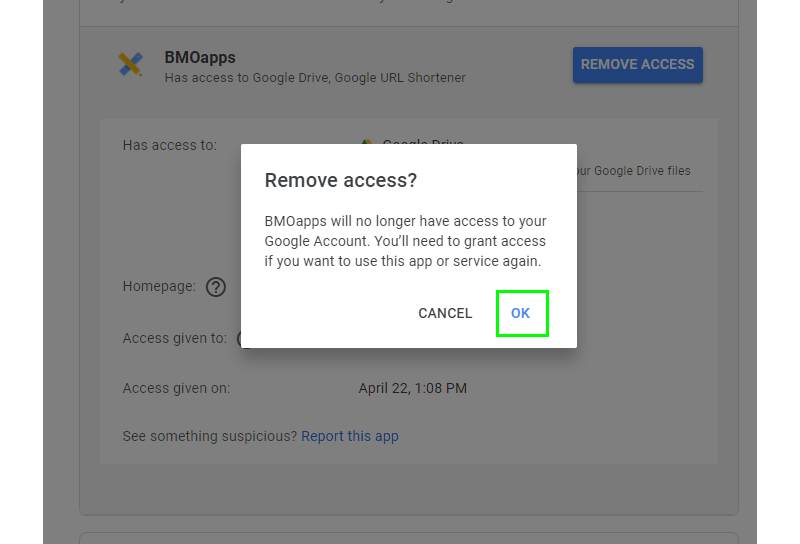Select the BMOapps app title
The width and height of the screenshot is (800, 544).
coord(200,57)
